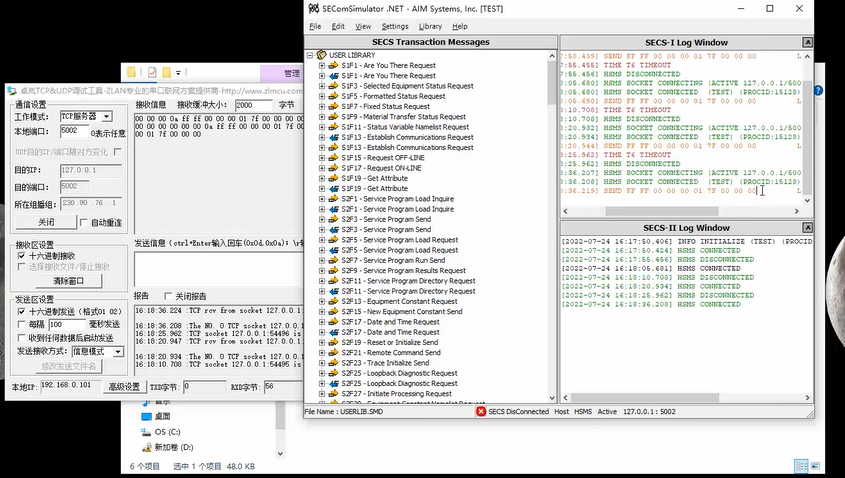Click the S2F21 Remote Command Send icon
The image size is (845, 478).
point(334,352)
